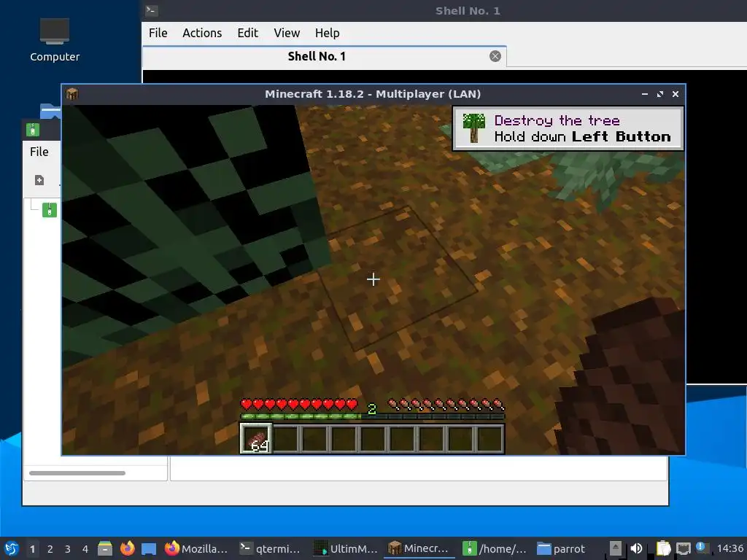Click the experience level bar
Viewport: 747px width, 560px height.
tap(373, 416)
